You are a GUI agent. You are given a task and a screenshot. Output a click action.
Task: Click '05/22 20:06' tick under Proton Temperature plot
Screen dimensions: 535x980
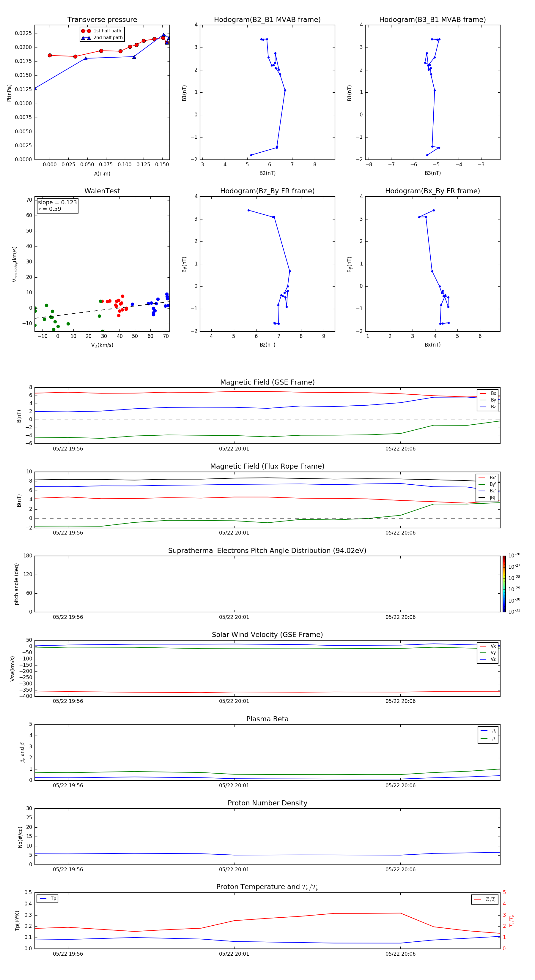coord(400,954)
